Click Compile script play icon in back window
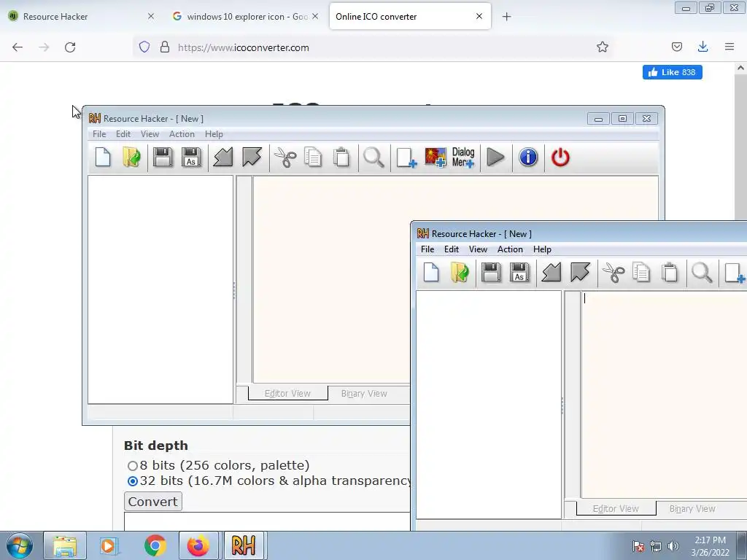This screenshot has height=560, width=747. (495, 157)
